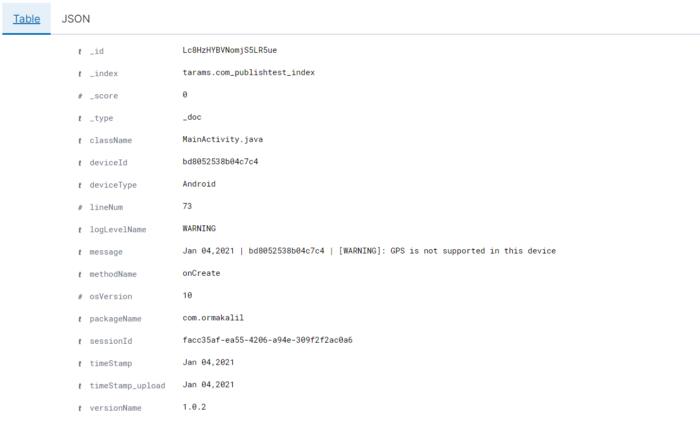Click the value MainActivity.java
Image resolution: width=700 pixels, height=429 pixels.
(222, 139)
